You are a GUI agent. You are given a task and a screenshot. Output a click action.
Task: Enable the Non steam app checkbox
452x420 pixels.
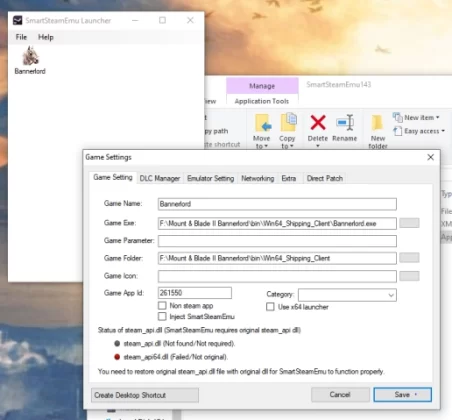(x=162, y=305)
